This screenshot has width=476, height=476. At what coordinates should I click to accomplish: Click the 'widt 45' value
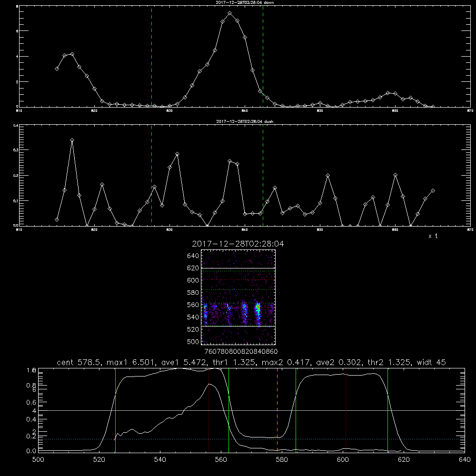pyautogui.click(x=431, y=362)
